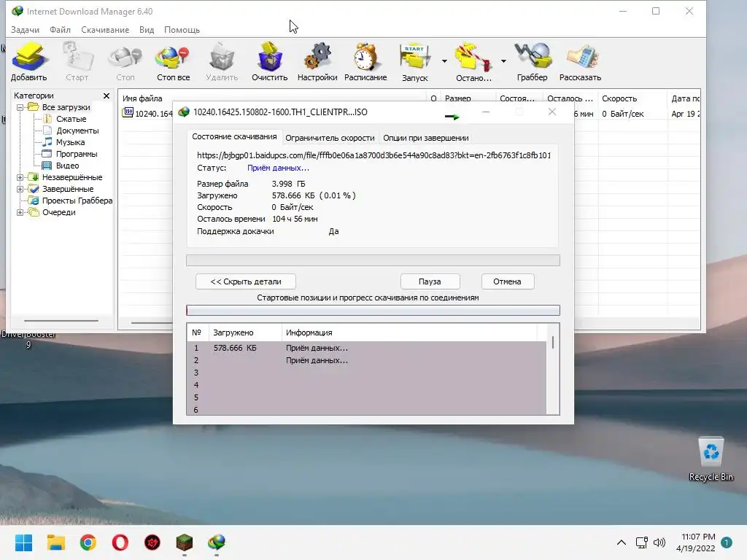Click the ISO file icon in list
This screenshot has width=747, height=560.
point(128,113)
